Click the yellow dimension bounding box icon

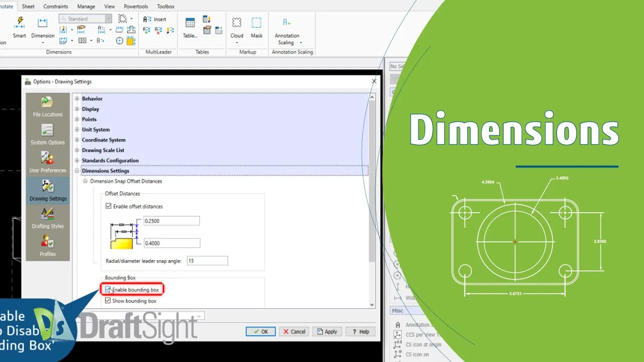131,41
